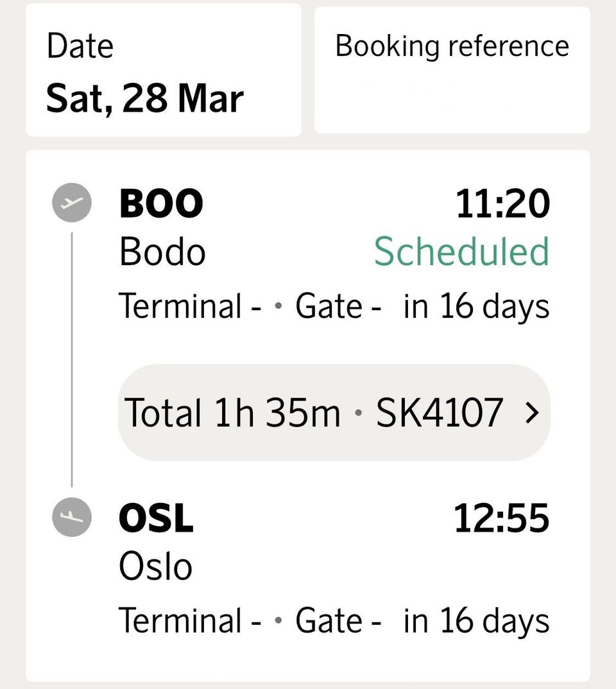The height and width of the screenshot is (689, 616).
Task: Click the Sat, 28 Mar date text
Action: pos(145,99)
